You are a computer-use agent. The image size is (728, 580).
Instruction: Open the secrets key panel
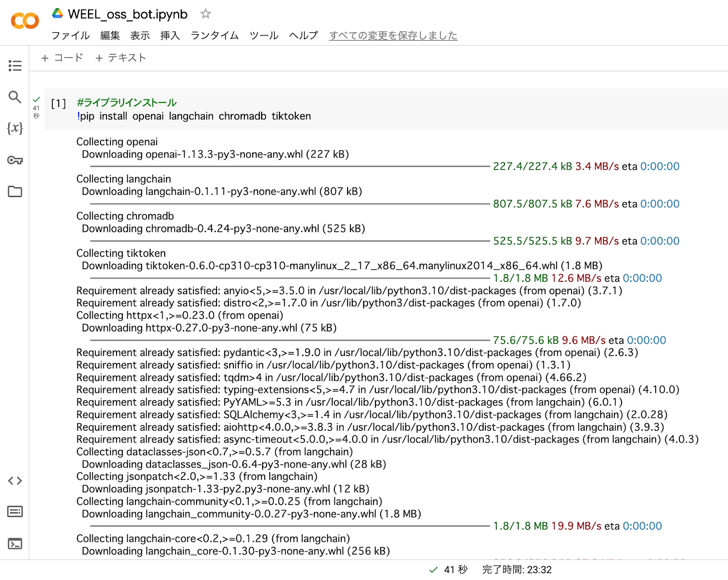(x=15, y=160)
